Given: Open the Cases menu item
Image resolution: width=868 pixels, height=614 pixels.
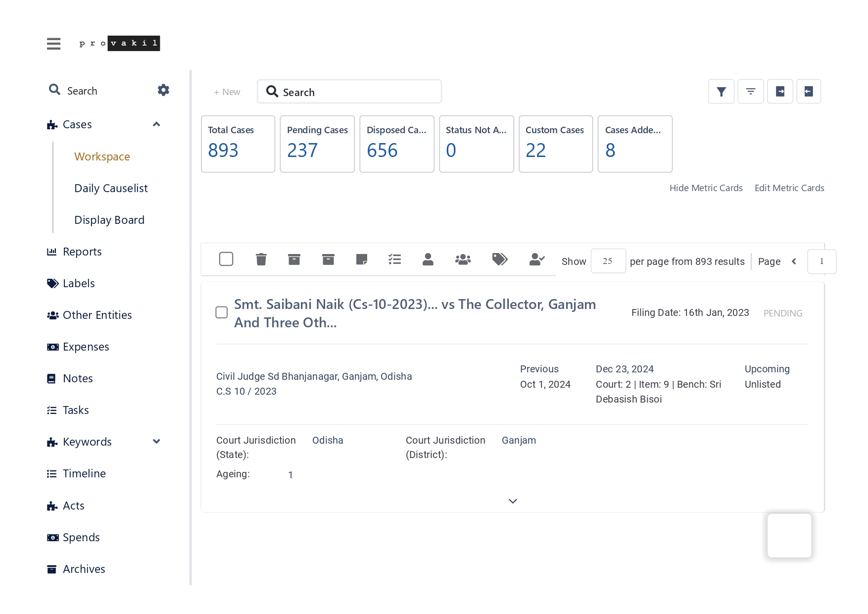Looking at the screenshot, I should tap(77, 124).
